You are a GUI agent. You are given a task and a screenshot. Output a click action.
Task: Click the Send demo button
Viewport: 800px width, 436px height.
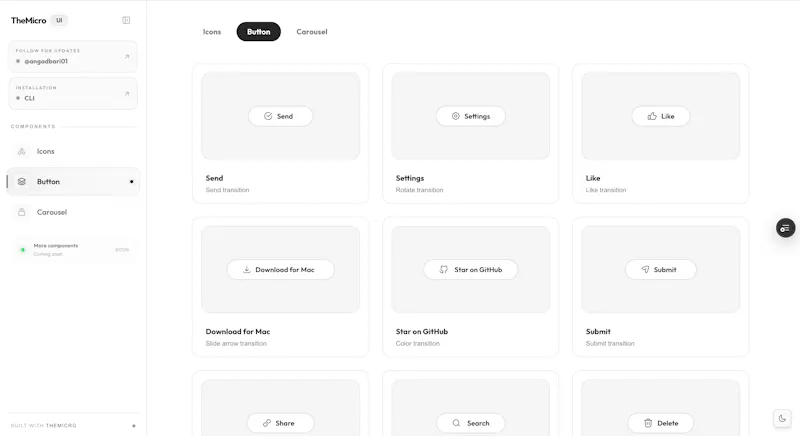(280, 116)
